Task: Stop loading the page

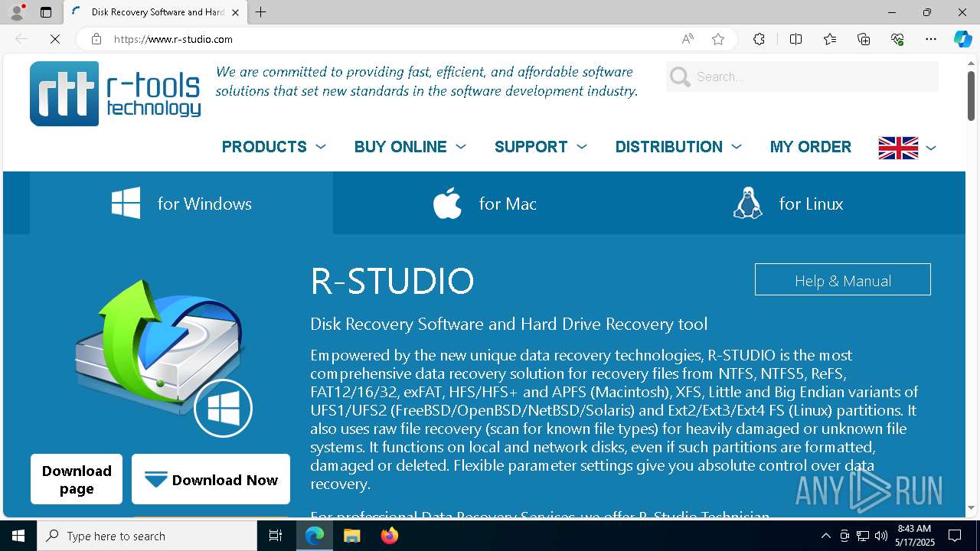Action: (x=55, y=39)
